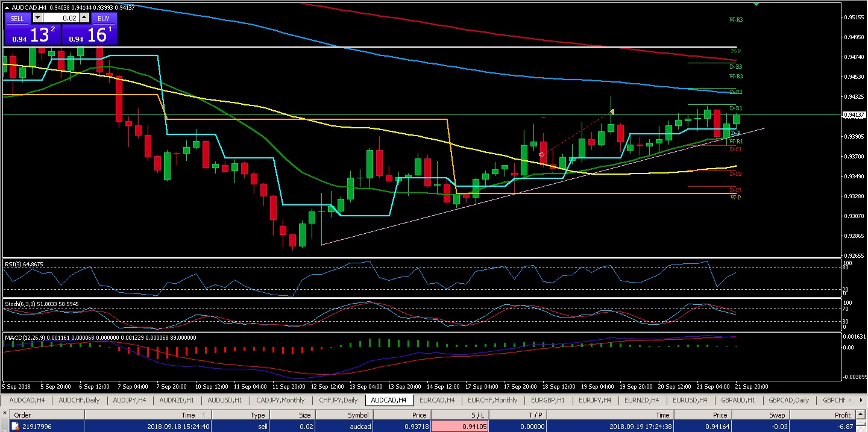Click the W-R3 pivot level label
This screenshot has height=432, width=868.
[735, 20]
